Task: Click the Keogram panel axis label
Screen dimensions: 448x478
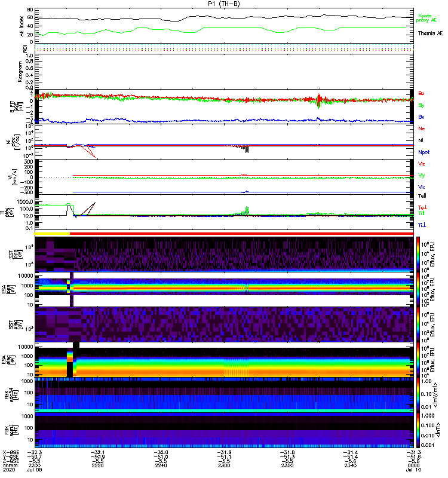Action: (20, 72)
